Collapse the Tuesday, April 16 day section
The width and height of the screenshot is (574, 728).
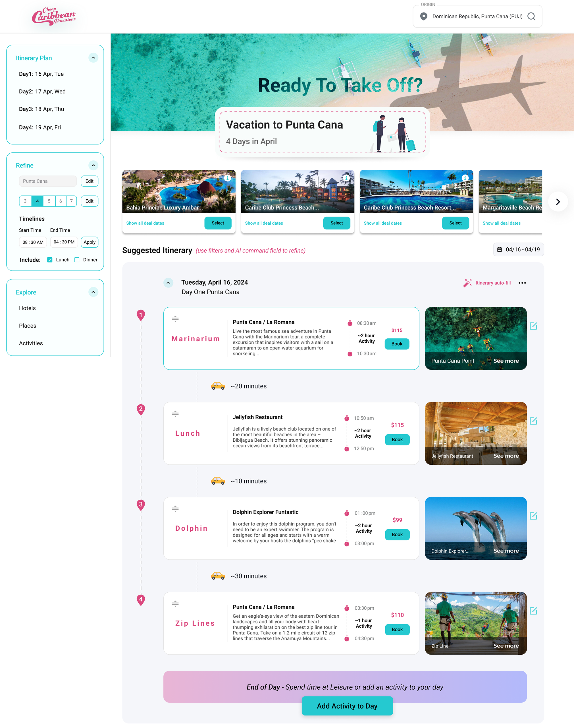[x=169, y=283]
